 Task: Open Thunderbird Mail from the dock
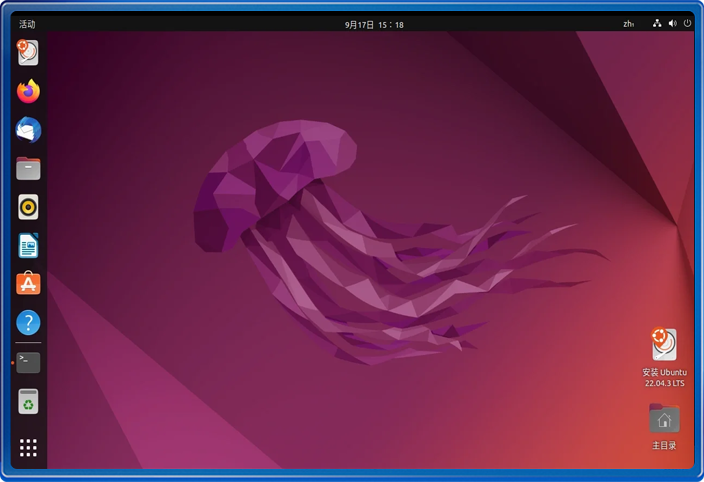(28, 130)
